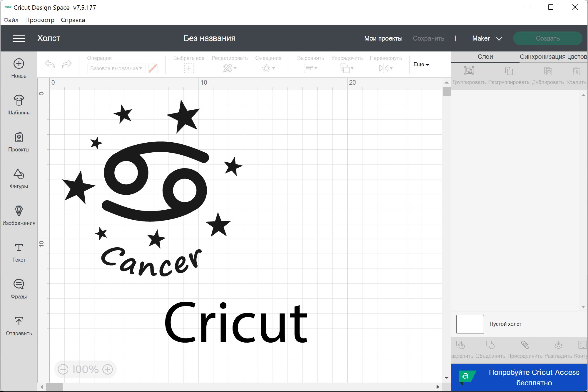This screenshot has height=392, width=588.
Task: Click the slice icon at bottom panel
Action: (x=460, y=345)
